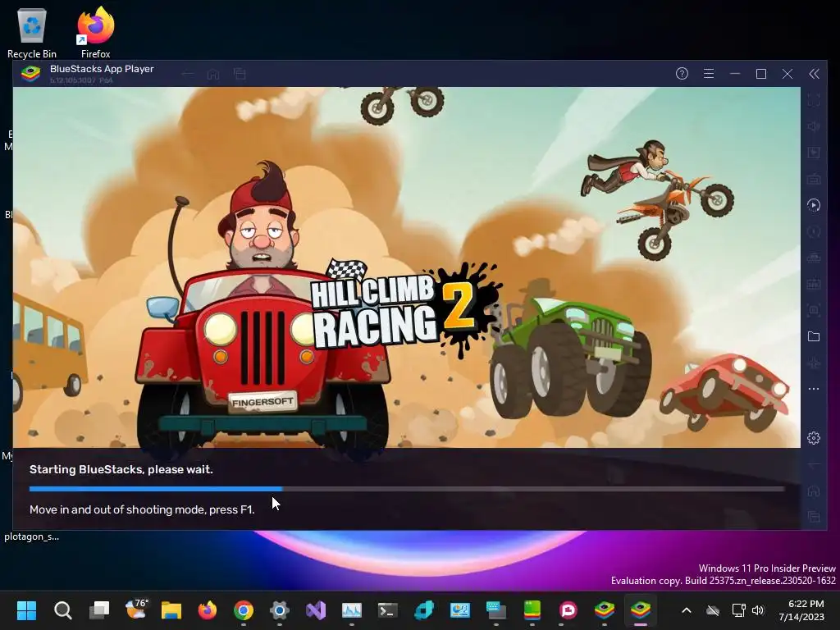Viewport: 840px width, 630px height.
Task: Click 'Starting BlueStacks, please wait.' text
Action: click(121, 469)
